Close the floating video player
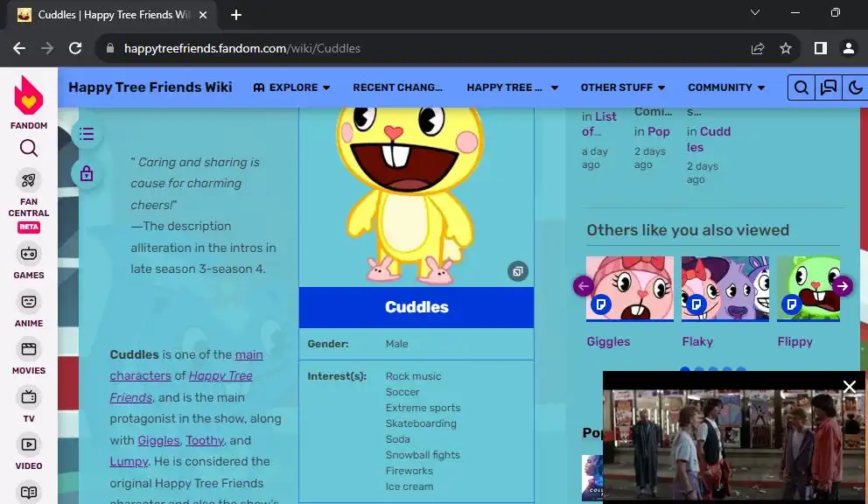Viewport: 868px width, 504px height. pyautogui.click(x=849, y=387)
